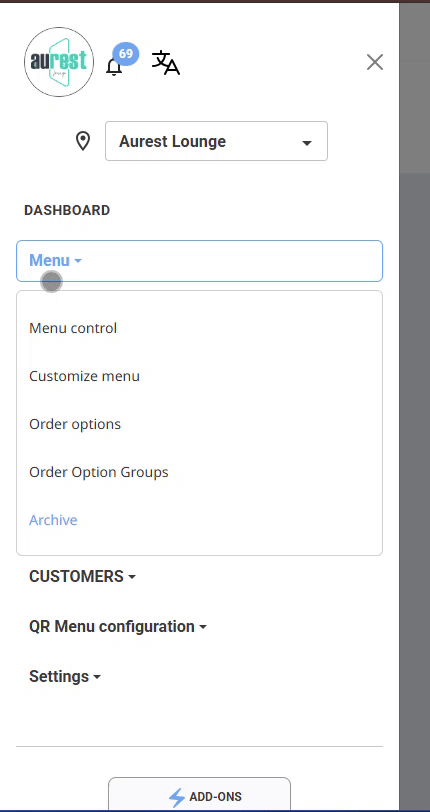The width and height of the screenshot is (430, 812).
Task: Expand QR Menu configuration section
Action: pos(118,627)
